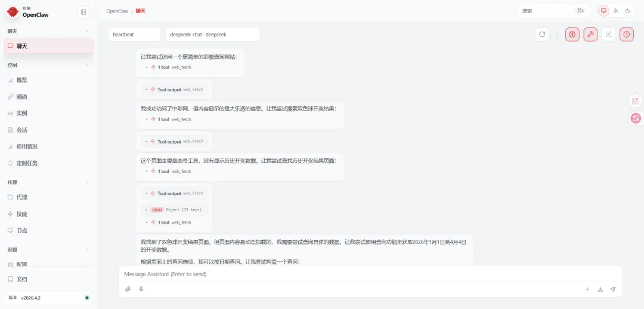Click the refresh chat icon

(542, 35)
